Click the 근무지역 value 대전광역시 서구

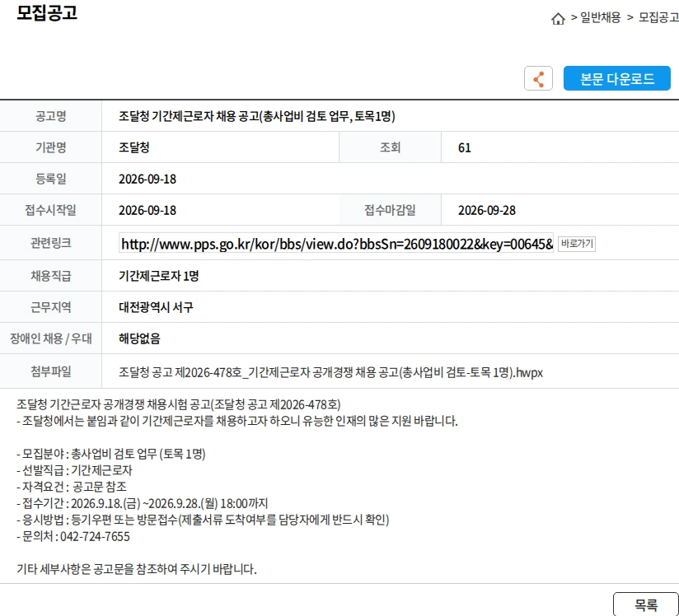point(156,307)
